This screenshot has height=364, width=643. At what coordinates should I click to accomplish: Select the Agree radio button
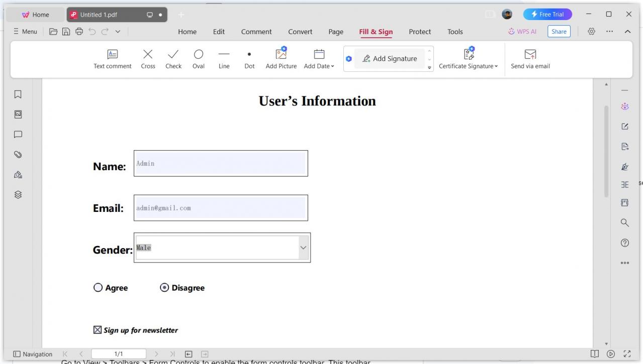tap(98, 287)
